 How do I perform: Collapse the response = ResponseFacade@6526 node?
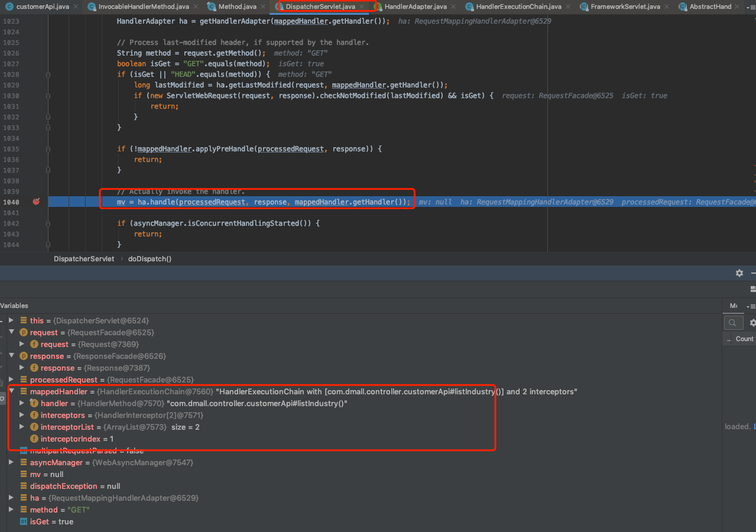pos(11,356)
